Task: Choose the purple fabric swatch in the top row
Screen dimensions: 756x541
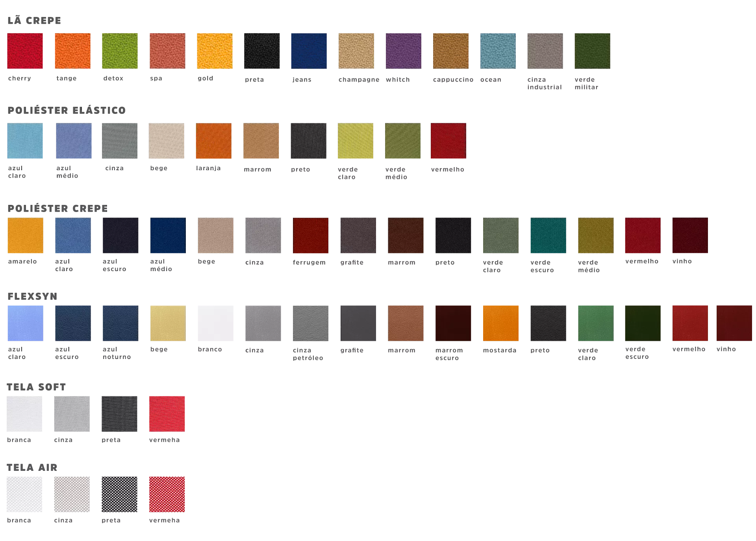Action: (x=403, y=50)
